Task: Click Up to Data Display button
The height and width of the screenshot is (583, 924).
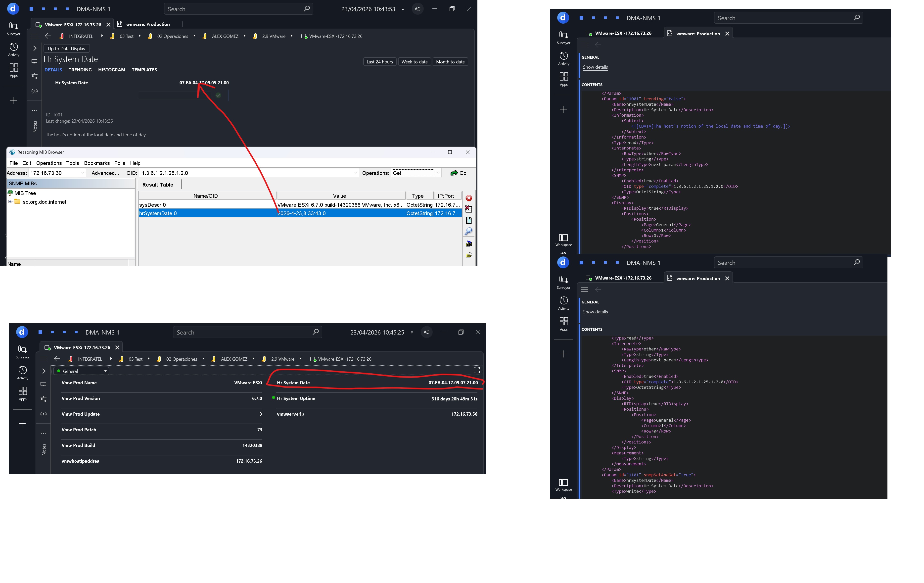Action: [66, 49]
